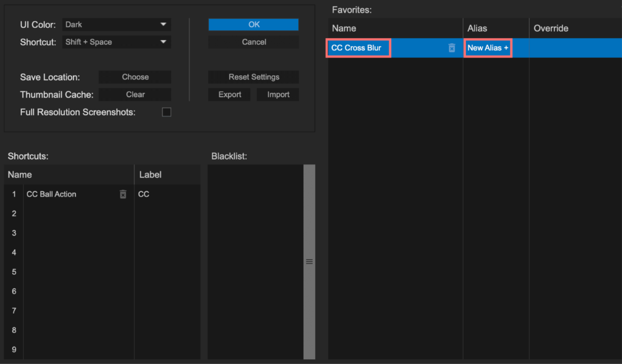The height and width of the screenshot is (364, 622).
Task: Remove CC Ball Action via the trash icon
Action: click(123, 194)
